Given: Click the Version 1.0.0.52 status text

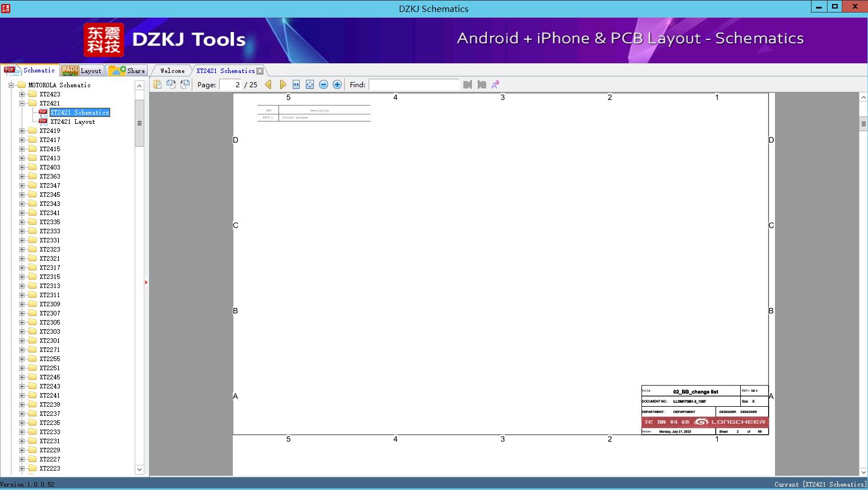Looking at the screenshot, I should 27,484.
